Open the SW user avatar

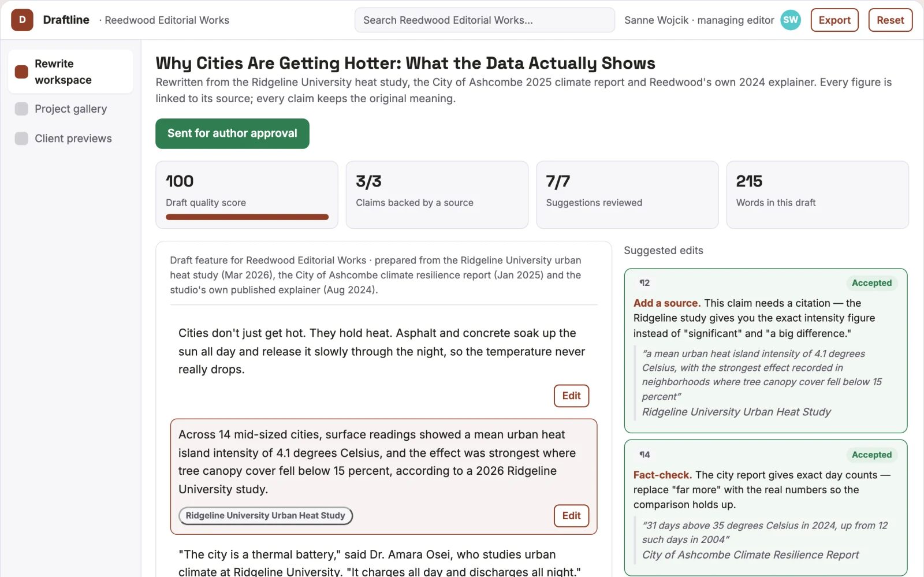coord(791,20)
